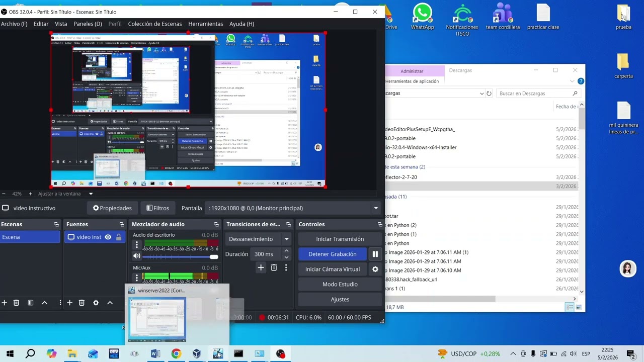Click Iniciar Transmisión
The width and height of the screenshot is (644, 362).
(x=340, y=239)
